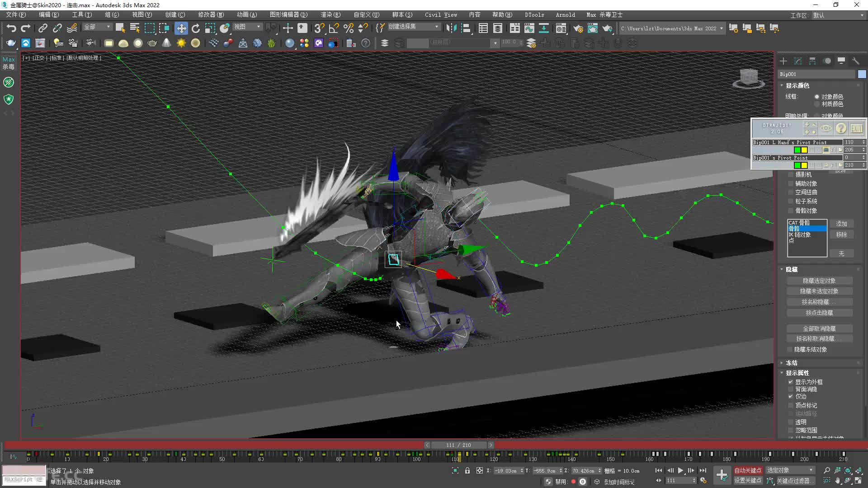Activate the Select and Scale tool
868x488 pixels.
pyautogui.click(x=210, y=28)
